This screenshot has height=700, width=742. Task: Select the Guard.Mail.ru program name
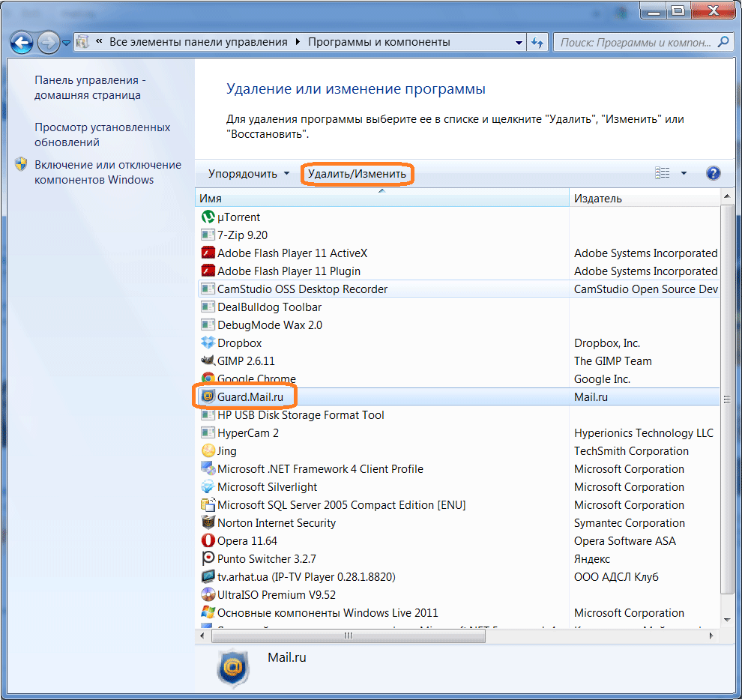pos(250,396)
